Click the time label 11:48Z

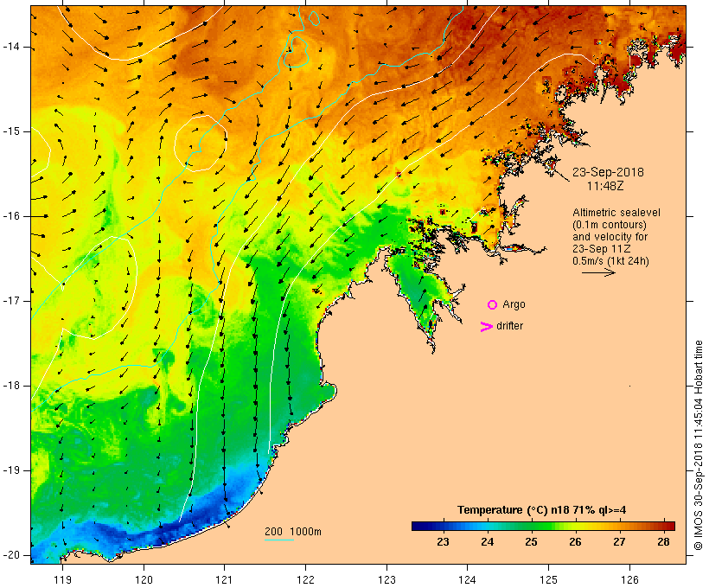pyautogui.click(x=605, y=186)
